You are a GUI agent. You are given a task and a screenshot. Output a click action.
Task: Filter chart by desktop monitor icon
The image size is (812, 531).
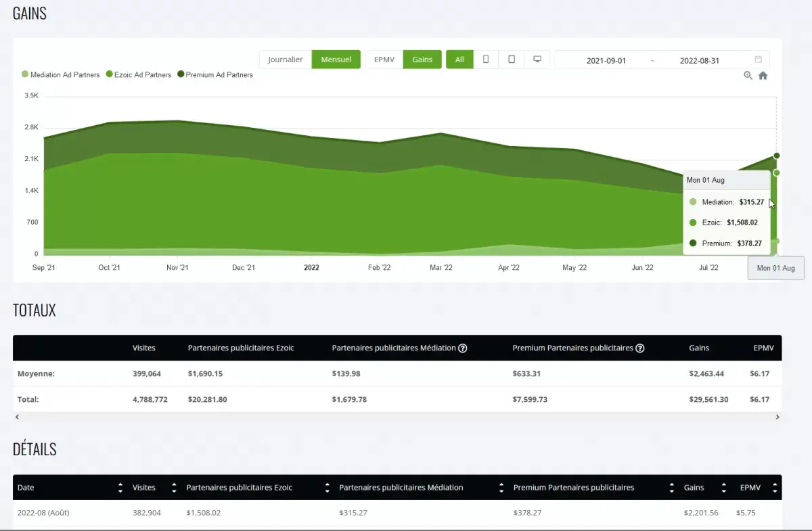click(x=537, y=60)
